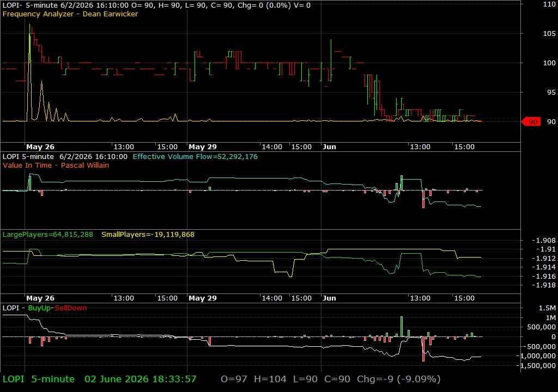Click the -1.916 scale value

click(543, 277)
